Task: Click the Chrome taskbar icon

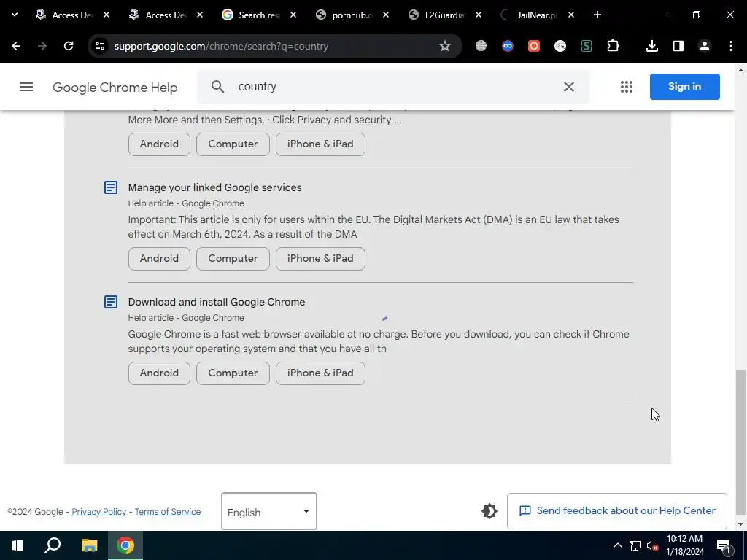Action: tap(125, 545)
